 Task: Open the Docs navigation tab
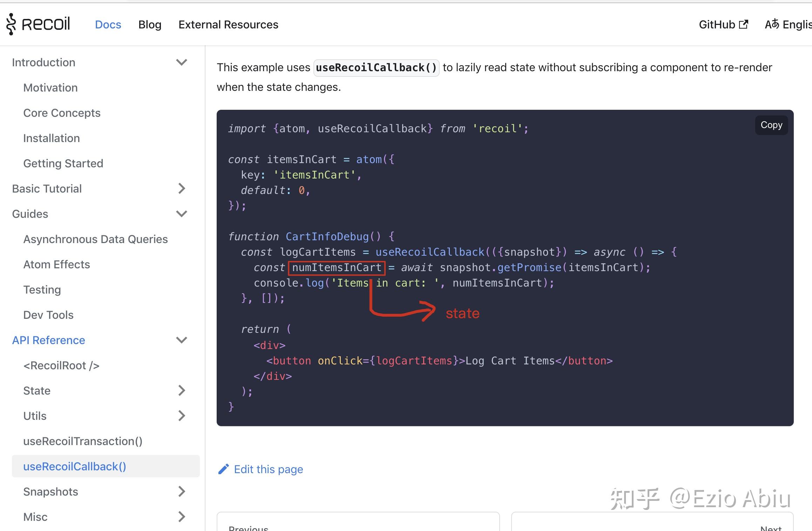click(x=108, y=25)
